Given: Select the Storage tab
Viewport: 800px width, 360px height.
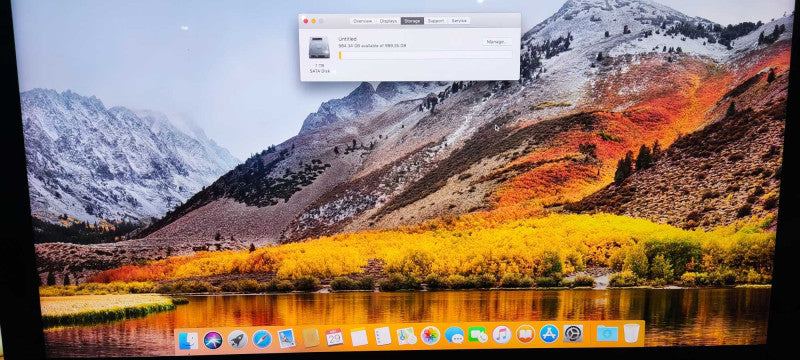Looking at the screenshot, I should pos(412,21).
